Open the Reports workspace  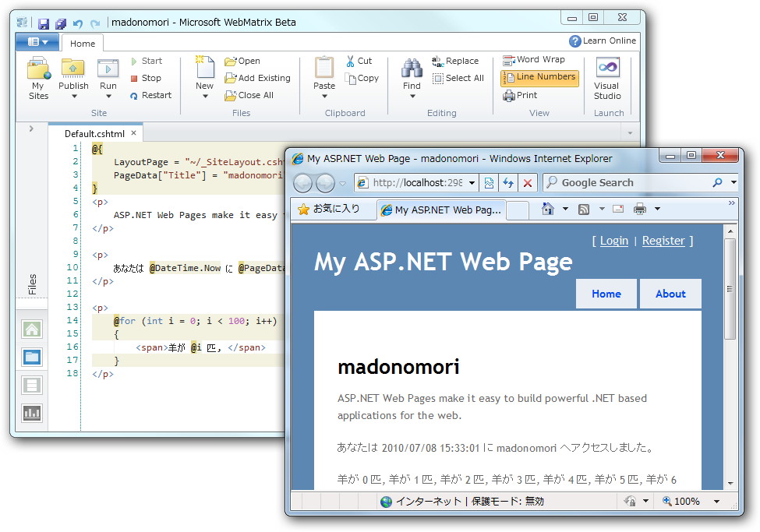31,413
